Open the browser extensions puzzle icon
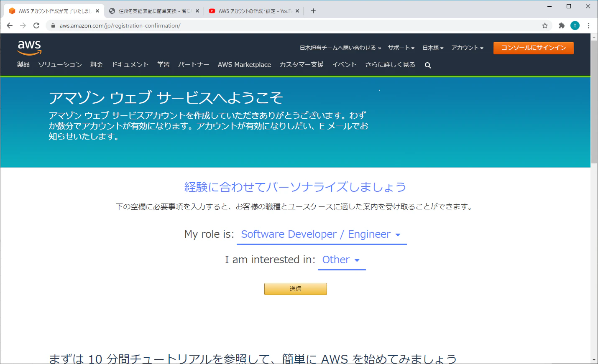The image size is (598, 364). (562, 25)
